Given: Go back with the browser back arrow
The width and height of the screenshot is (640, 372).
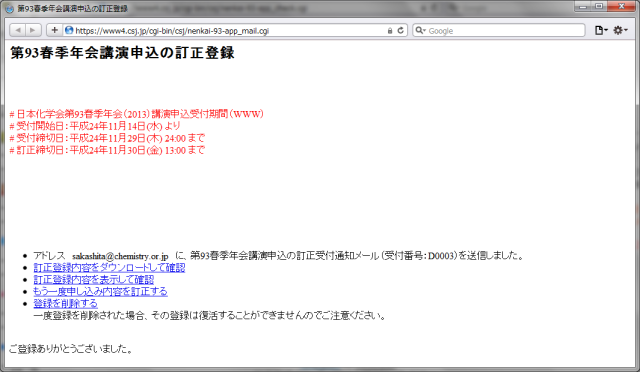Looking at the screenshot, I should coord(17,30).
